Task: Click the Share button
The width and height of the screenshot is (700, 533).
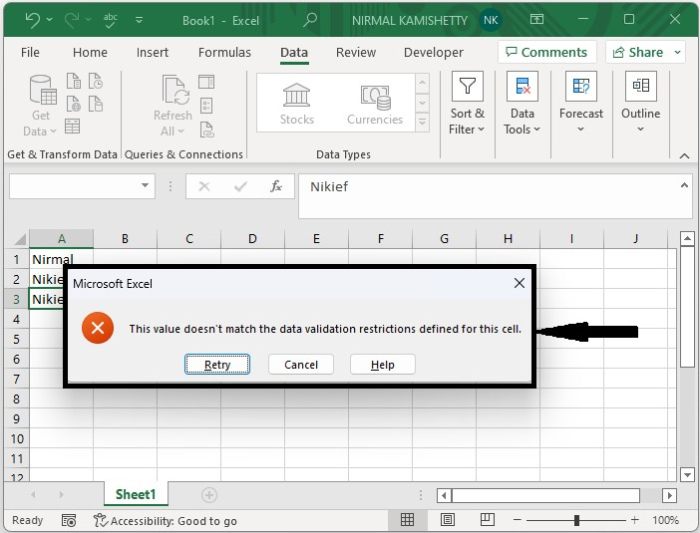Action: [x=638, y=52]
